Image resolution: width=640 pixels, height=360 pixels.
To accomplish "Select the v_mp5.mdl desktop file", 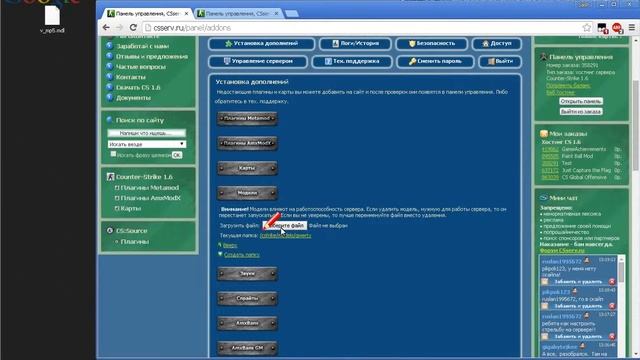I will (x=52, y=20).
